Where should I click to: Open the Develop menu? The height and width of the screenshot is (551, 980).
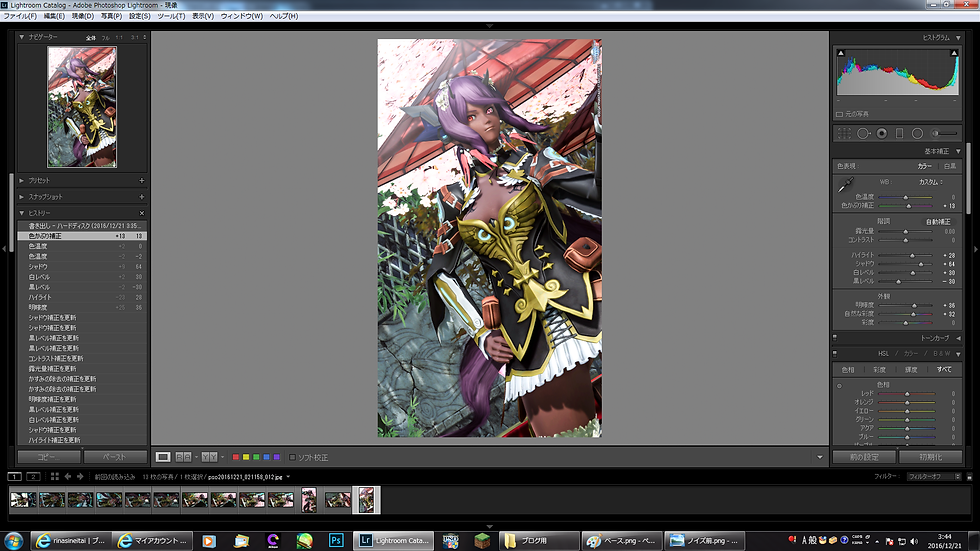coord(82,16)
